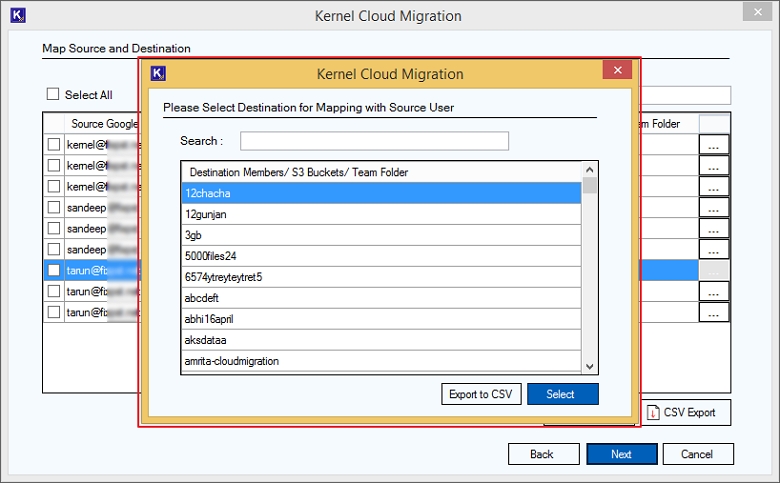This screenshot has width=780, height=483.
Task: Close the main Kernel Cloud Migration window
Action: tap(757, 11)
